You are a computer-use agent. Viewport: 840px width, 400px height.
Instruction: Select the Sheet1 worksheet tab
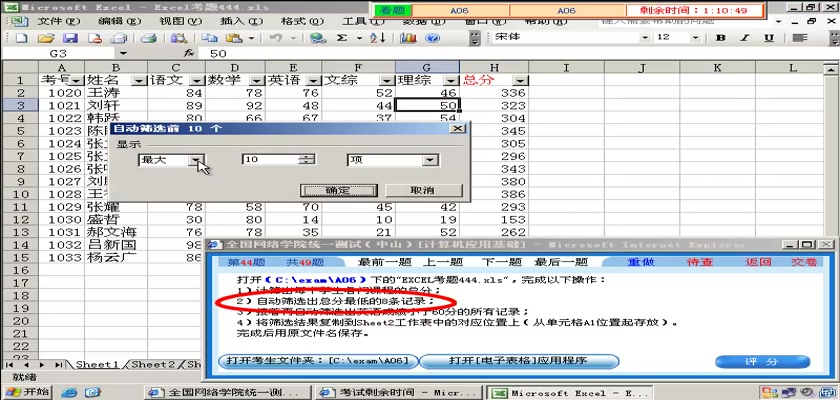click(98, 365)
